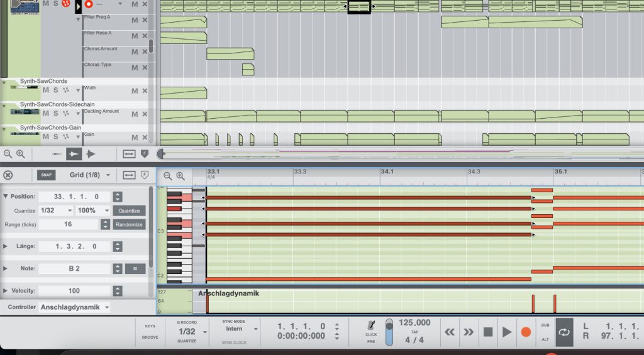The width and height of the screenshot is (644, 355).
Task: Click the Randomize button
Action: (129, 224)
